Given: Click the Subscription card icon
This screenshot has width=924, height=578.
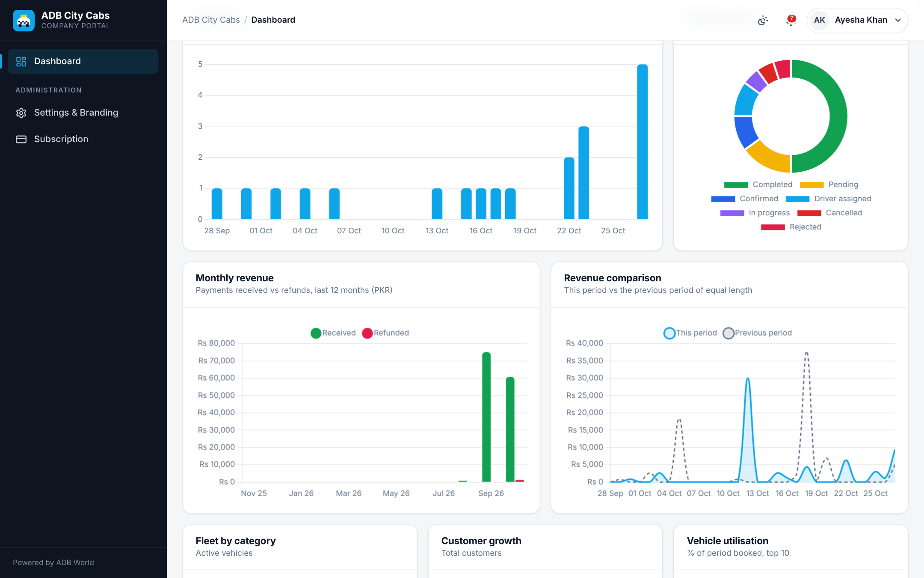Looking at the screenshot, I should [21, 139].
